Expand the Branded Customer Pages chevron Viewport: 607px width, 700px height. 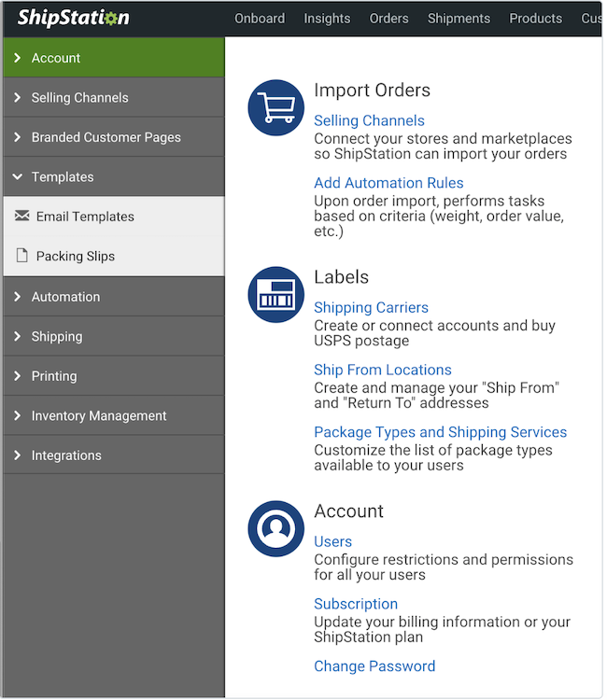[x=17, y=137]
